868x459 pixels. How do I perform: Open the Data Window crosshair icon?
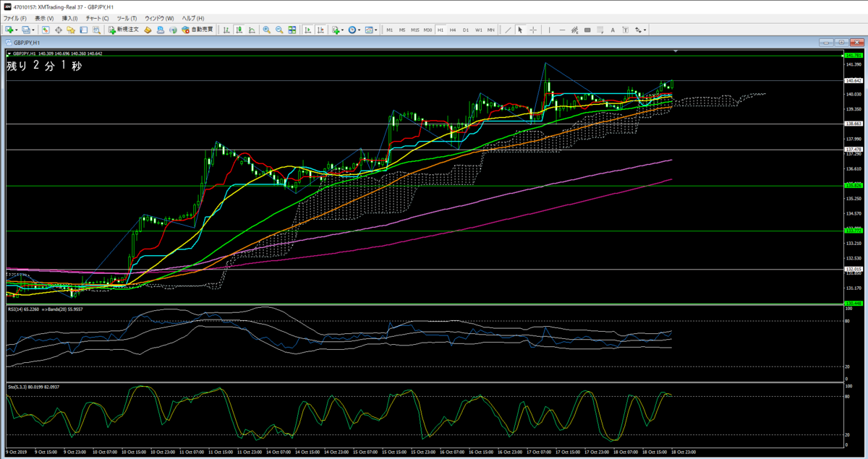[59, 30]
